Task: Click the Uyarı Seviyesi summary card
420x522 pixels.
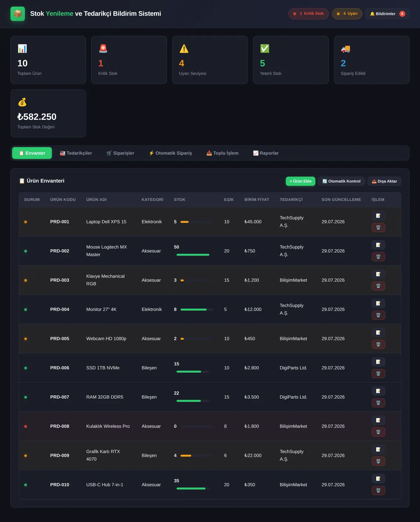Action: [x=210, y=60]
